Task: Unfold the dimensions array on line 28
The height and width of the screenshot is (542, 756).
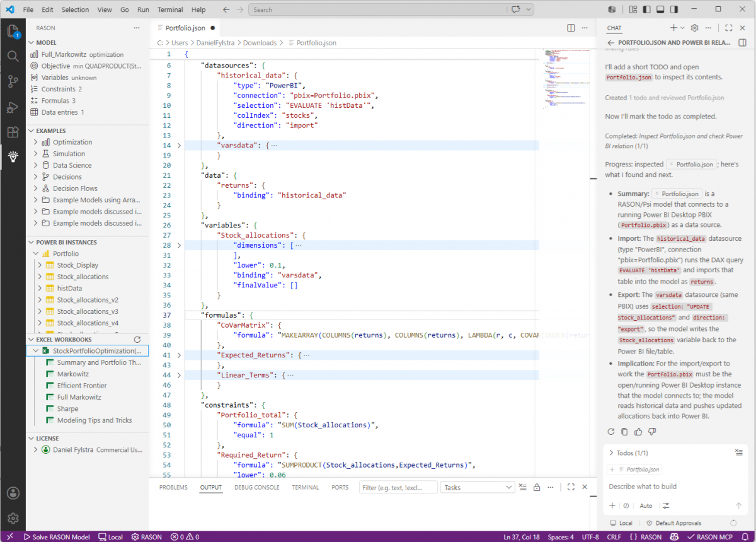Action: point(179,245)
